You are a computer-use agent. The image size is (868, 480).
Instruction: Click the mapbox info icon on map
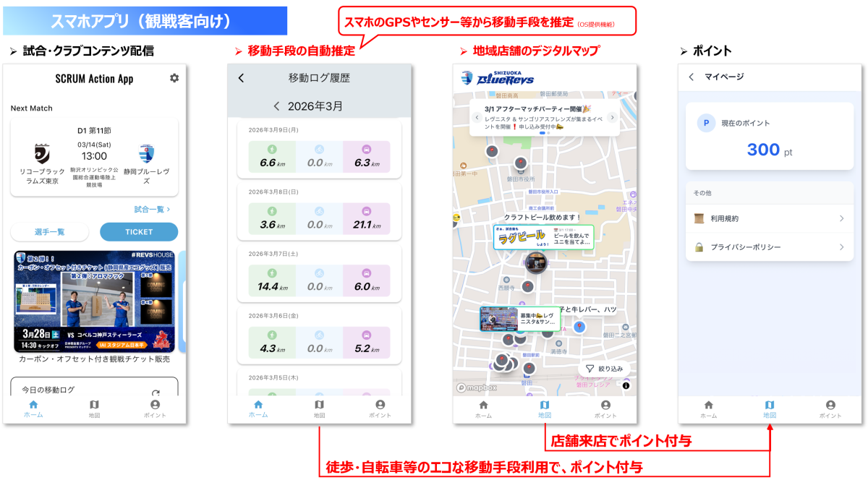(626, 386)
